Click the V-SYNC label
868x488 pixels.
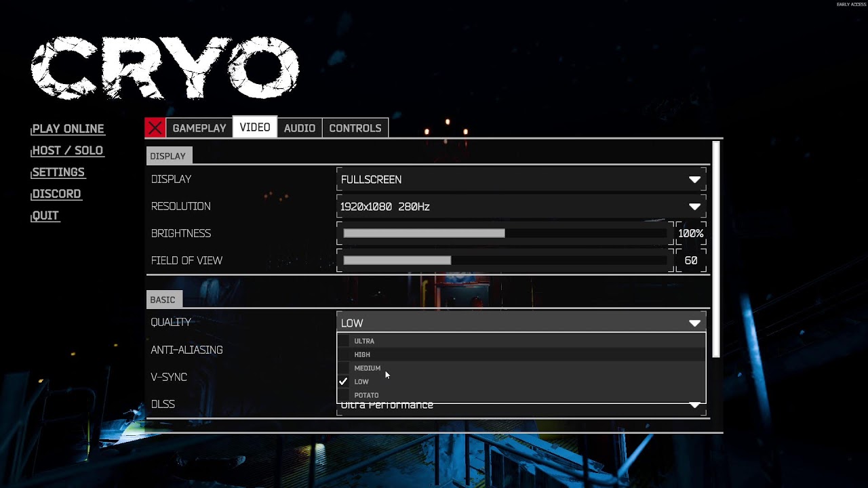(169, 377)
